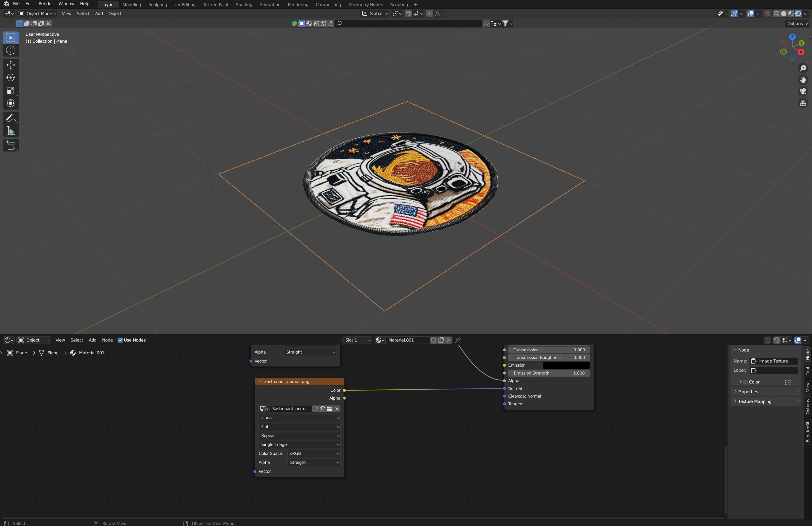Select the Annotate pencil tool
The width and height of the screenshot is (812, 526).
(10, 118)
